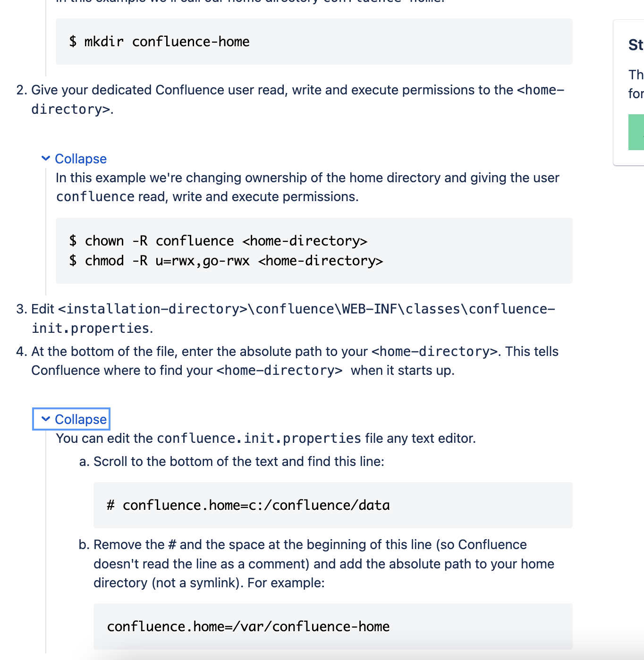
Task: Click 'At the bottom of the file' step text
Action: point(295,361)
